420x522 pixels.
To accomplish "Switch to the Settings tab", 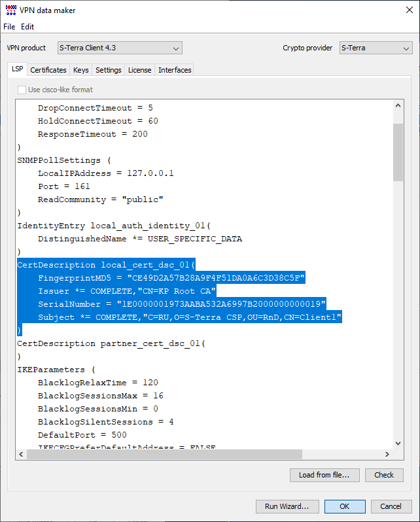I will tap(108, 70).
